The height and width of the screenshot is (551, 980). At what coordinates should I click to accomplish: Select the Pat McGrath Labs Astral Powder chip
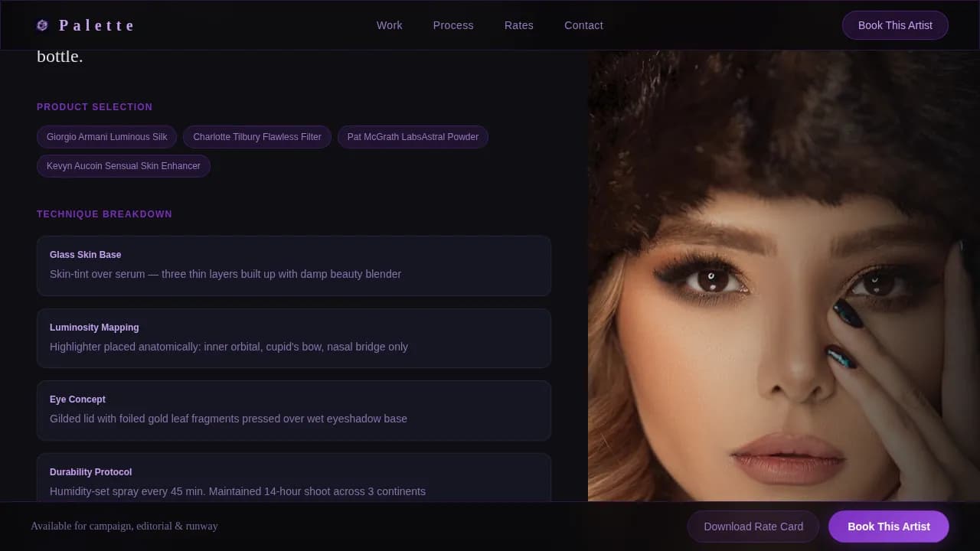(x=413, y=137)
